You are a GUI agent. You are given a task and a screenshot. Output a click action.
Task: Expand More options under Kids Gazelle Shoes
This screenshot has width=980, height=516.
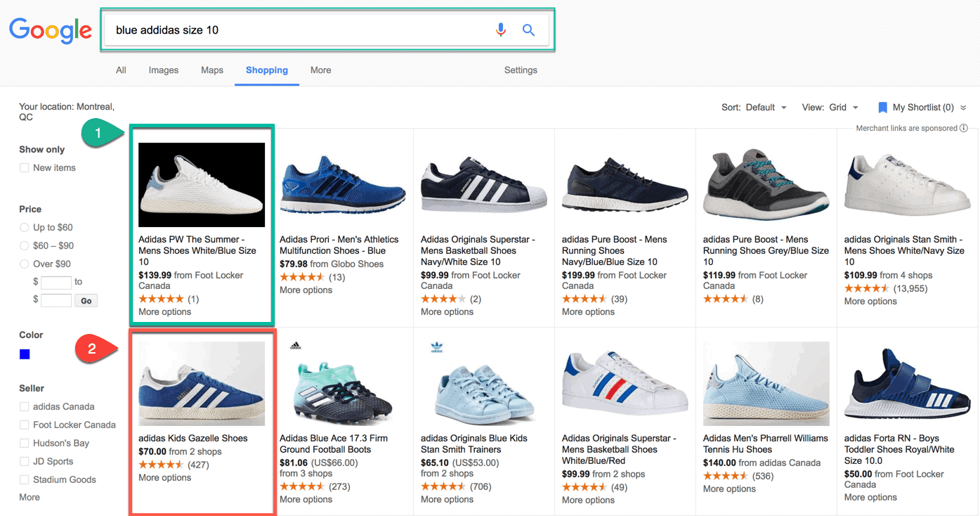164,478
